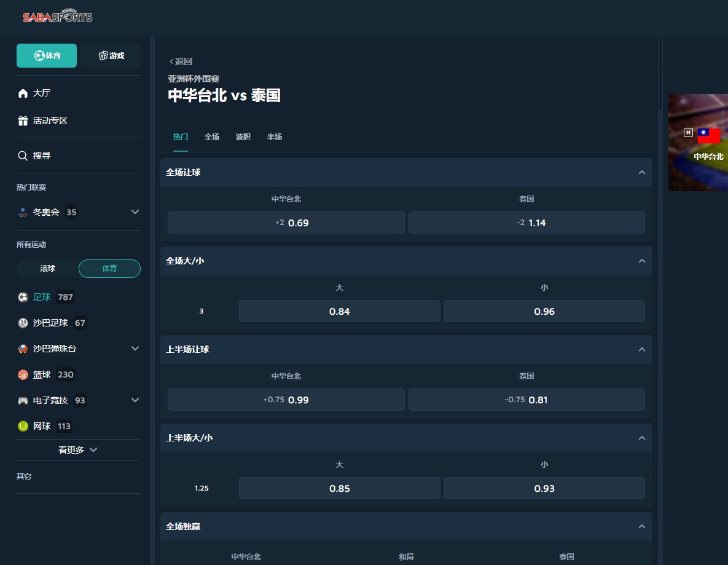Open the 半场 tab

click(274, 136)
